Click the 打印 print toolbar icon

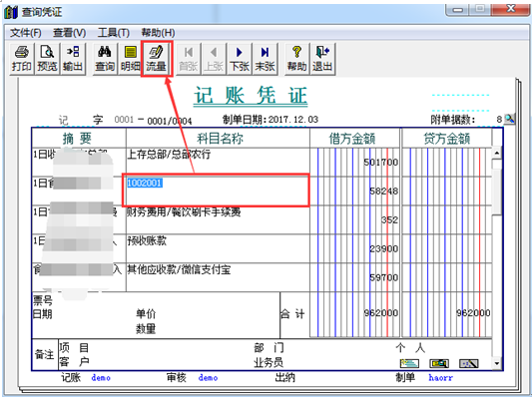click(21, 58)
